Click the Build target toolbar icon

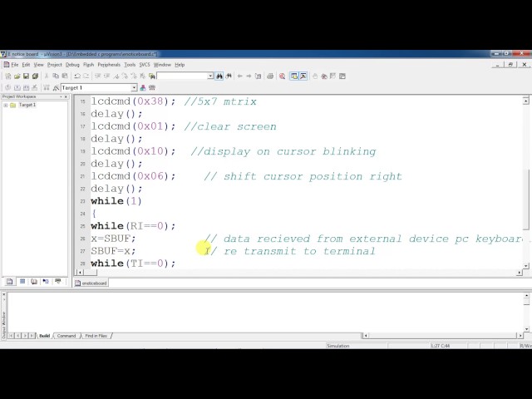click(17, 88)
